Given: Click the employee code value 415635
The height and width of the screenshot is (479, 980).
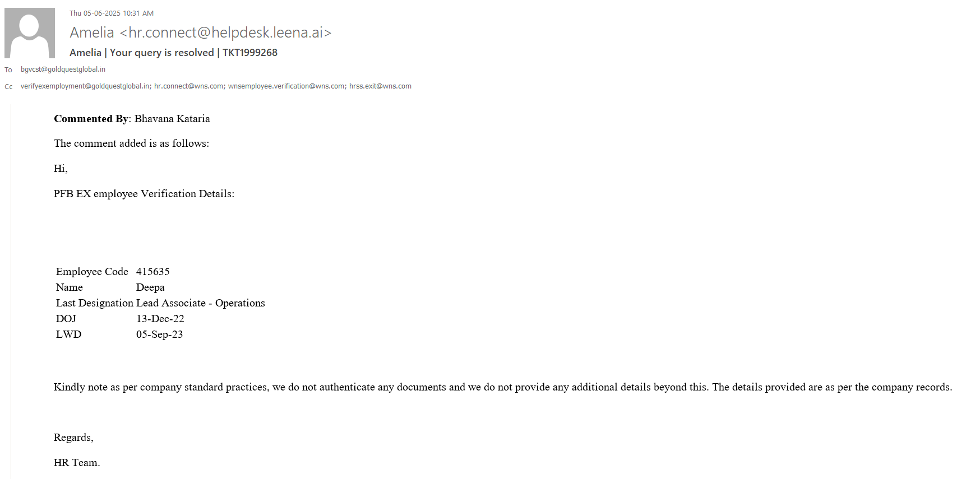Looking at the screenshot, I should point(152,272).
